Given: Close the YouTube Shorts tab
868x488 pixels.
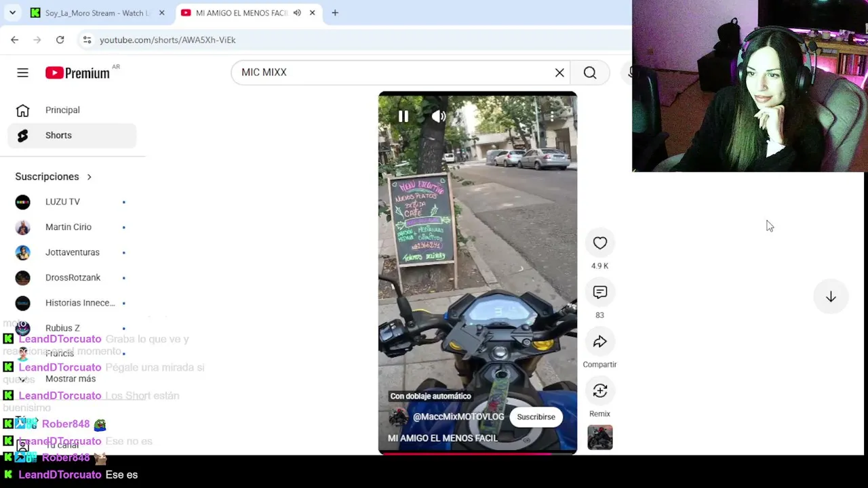Looking at the screenshot, I should 312,13.
